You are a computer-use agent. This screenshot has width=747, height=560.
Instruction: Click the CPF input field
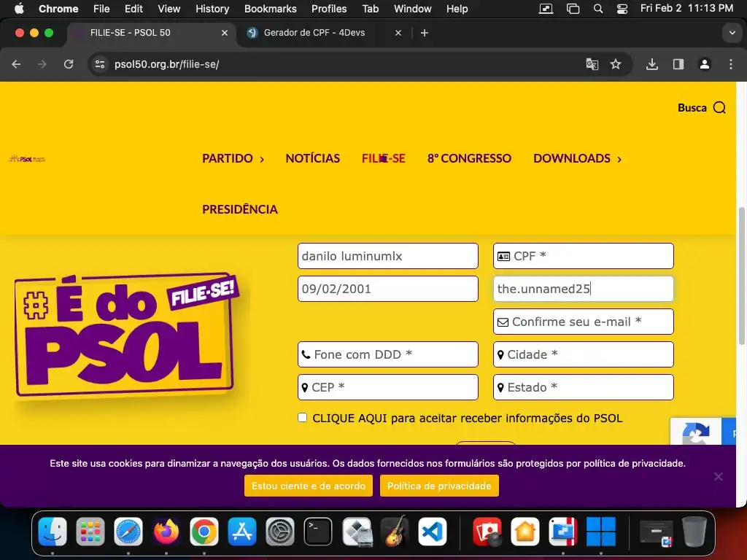(x=583, y=256)
